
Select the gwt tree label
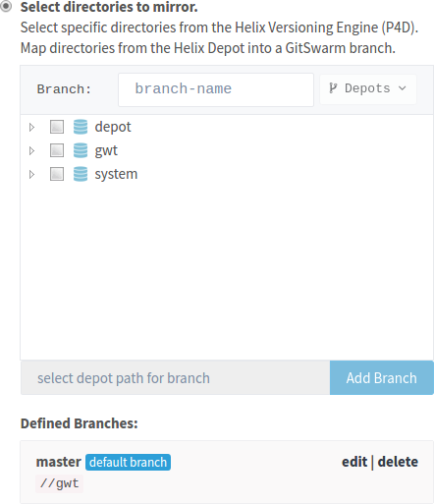pos(106,150)
